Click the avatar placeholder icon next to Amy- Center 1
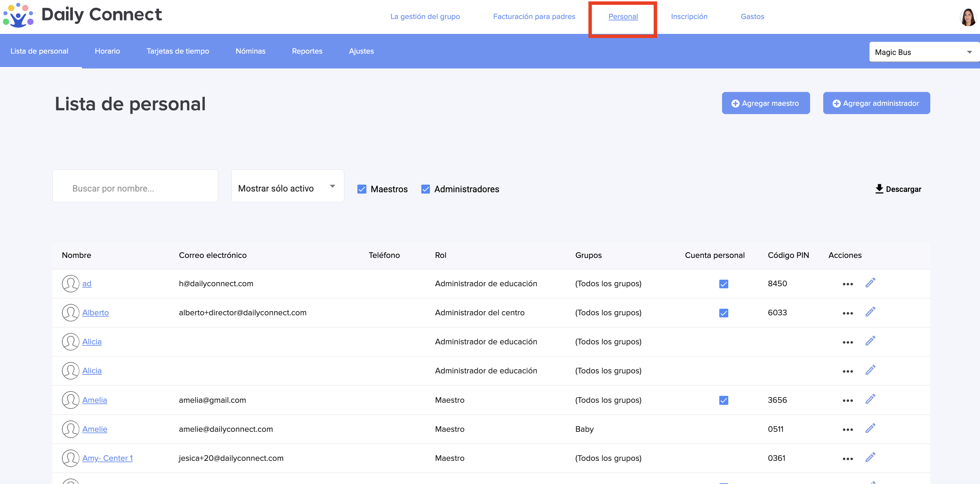 [x=70, y=458]
